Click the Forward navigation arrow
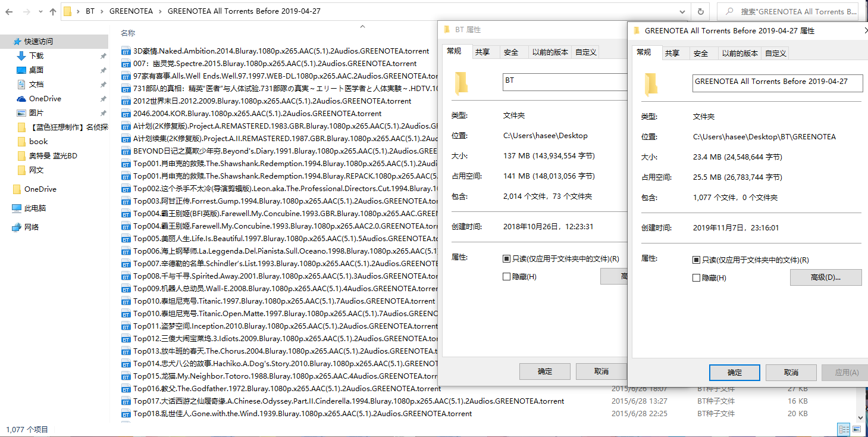This screenshot has height=437, width=868. (x=27, y=11)
